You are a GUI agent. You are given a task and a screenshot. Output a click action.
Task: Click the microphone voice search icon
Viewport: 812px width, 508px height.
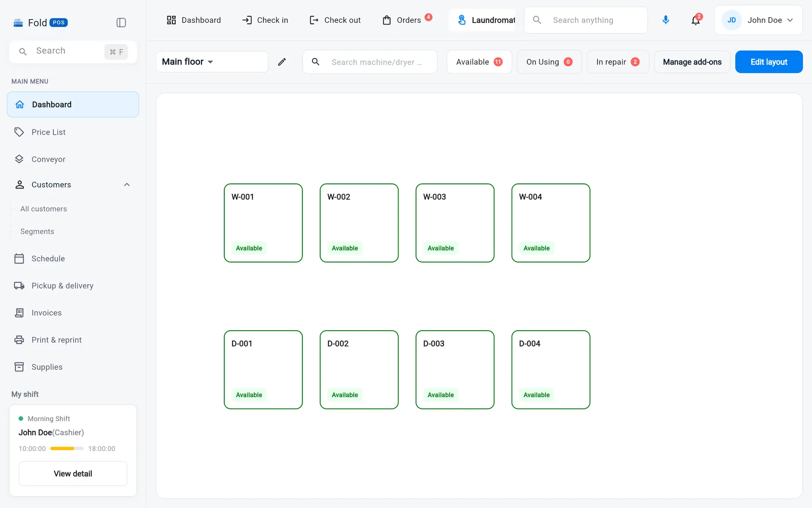pyautogui.click(x=665, y=20)
